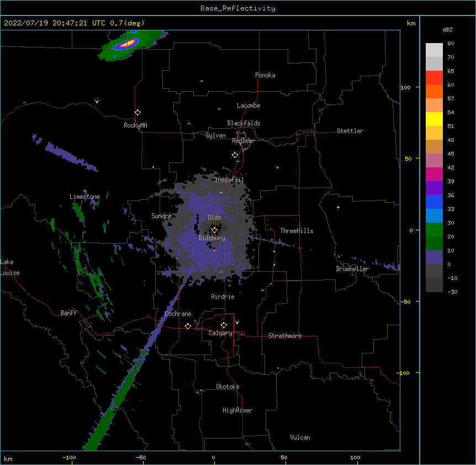476x465 pixels.
Task: Click the Calgary city label
Action: (220, 333)
